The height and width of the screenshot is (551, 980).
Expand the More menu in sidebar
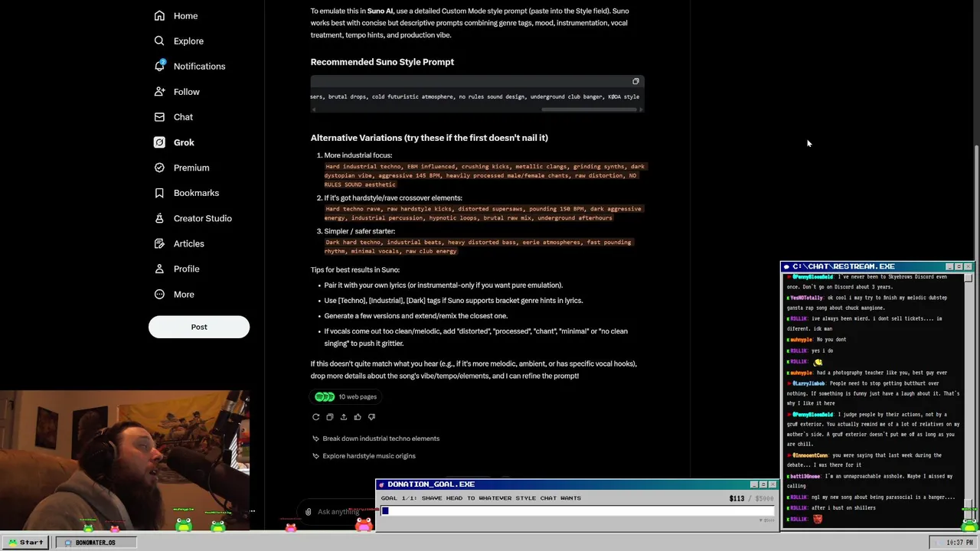(174, 294)
